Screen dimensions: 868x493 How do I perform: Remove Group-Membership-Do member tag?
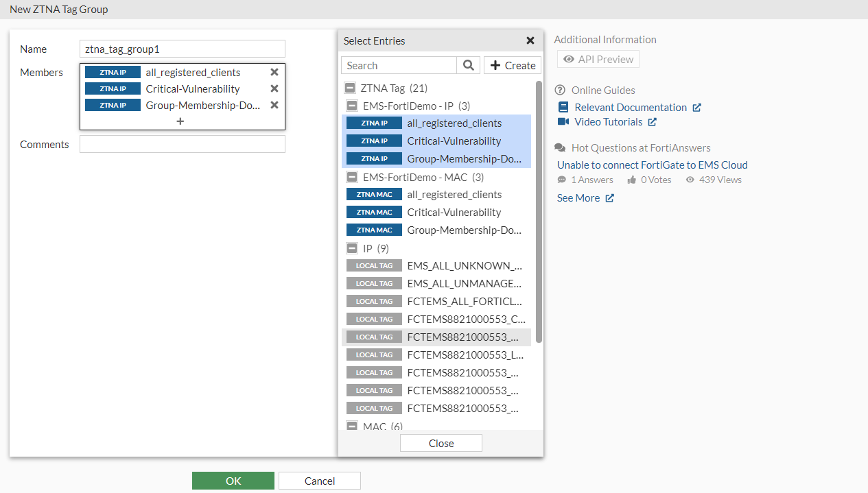(274, 105)
